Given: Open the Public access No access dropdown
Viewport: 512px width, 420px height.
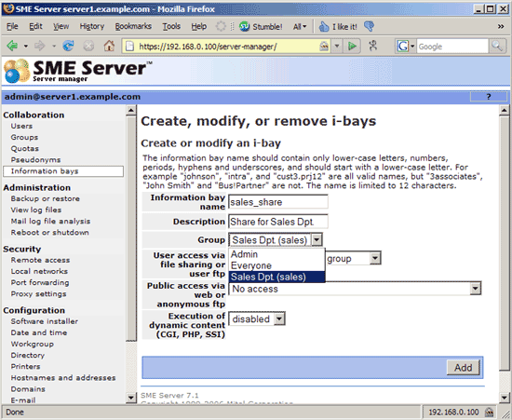Looking at the screenshot, I should click(x=475, y=289).
